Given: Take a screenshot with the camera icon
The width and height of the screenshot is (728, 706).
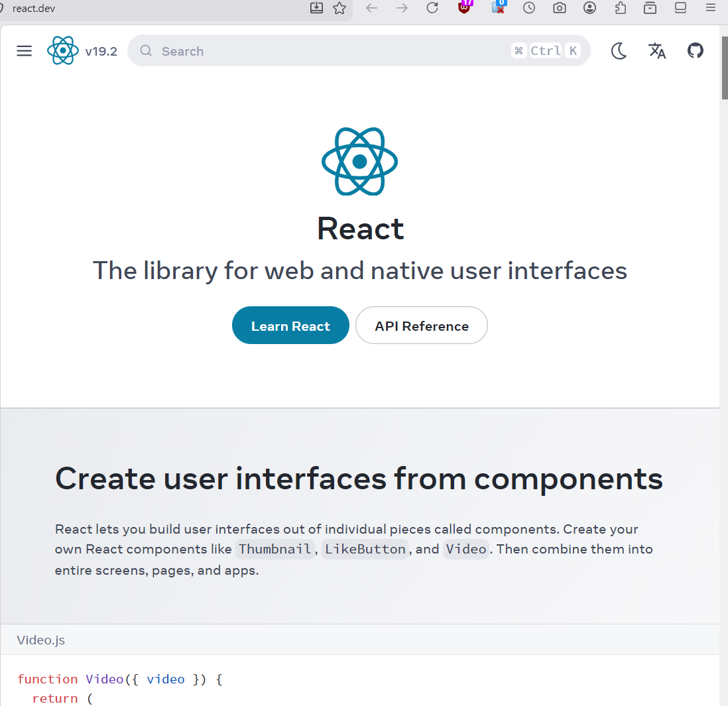Looking at the screenshot, I should tap(560, 8).
